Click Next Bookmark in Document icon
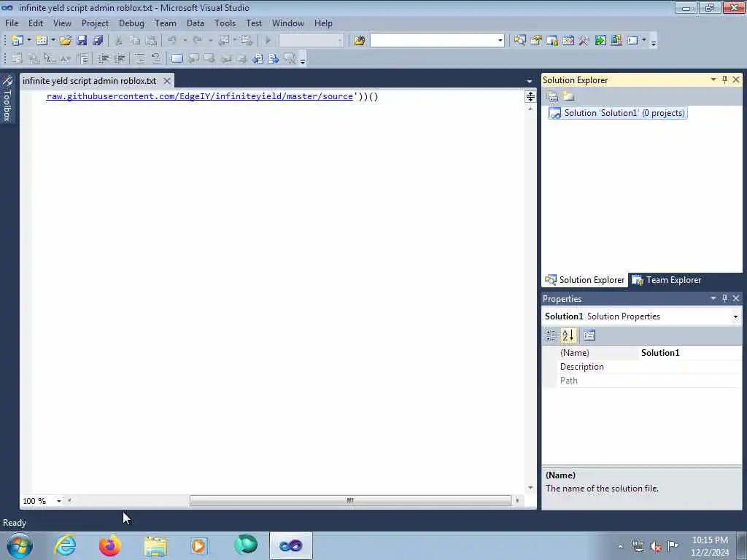This screenshot has height=560, width=747. coord(274,58)
